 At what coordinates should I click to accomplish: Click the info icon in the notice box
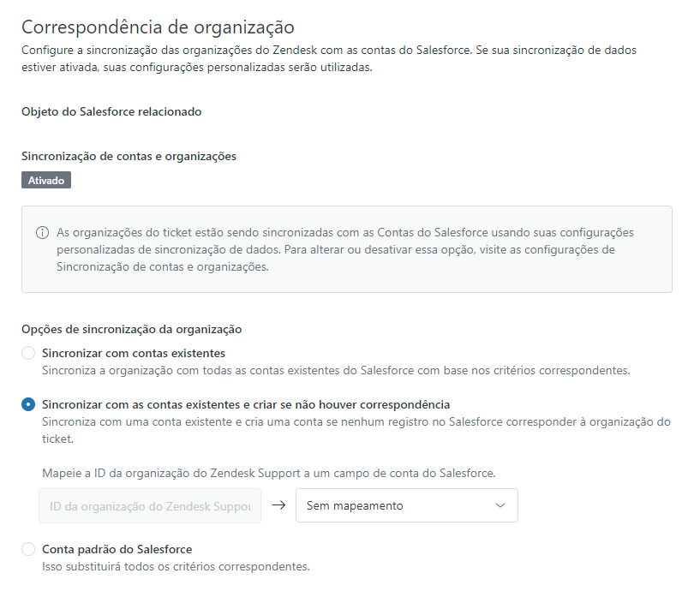point(42,232)
